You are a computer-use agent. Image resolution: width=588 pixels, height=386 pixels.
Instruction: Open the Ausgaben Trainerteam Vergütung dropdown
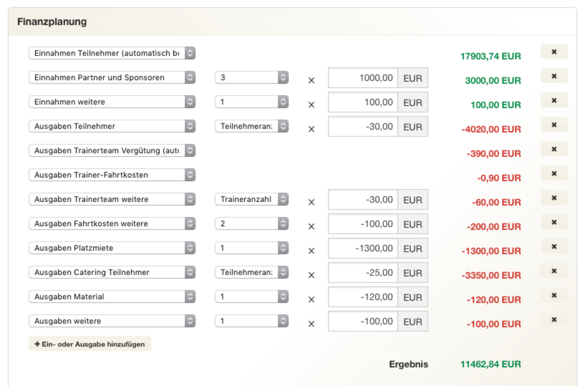112,150
